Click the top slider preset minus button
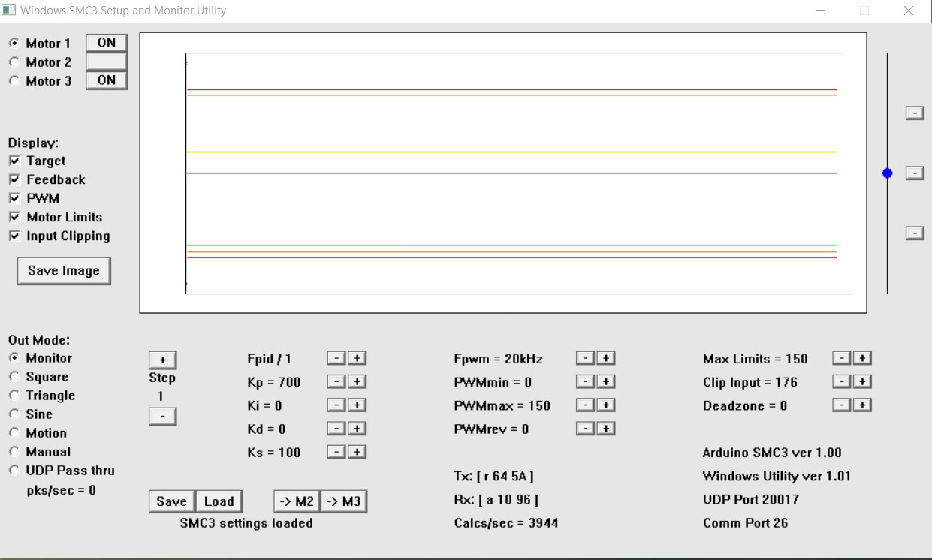 [915, 113]
